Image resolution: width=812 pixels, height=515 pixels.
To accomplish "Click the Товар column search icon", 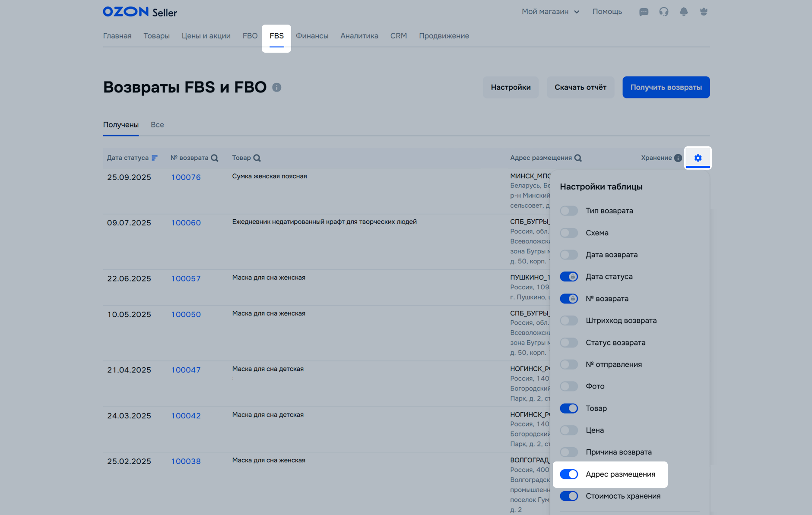I will click(257, 158).
